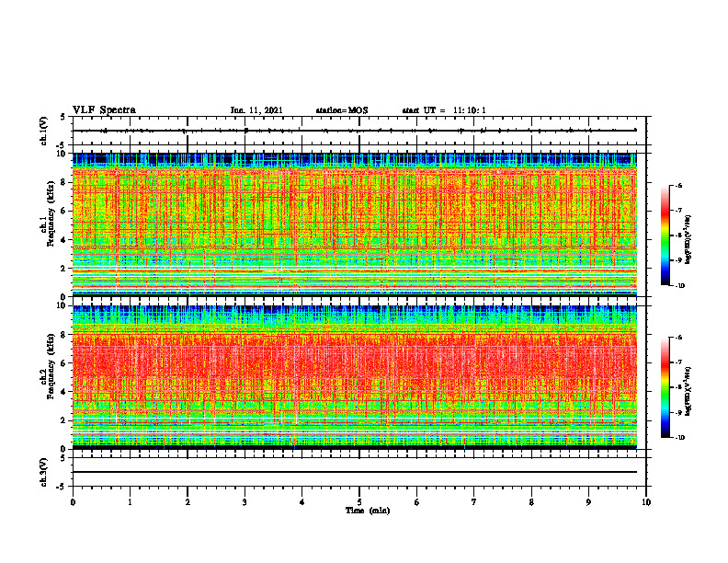Click the ch.2 colorbar unit label

(x=689, y=391)
